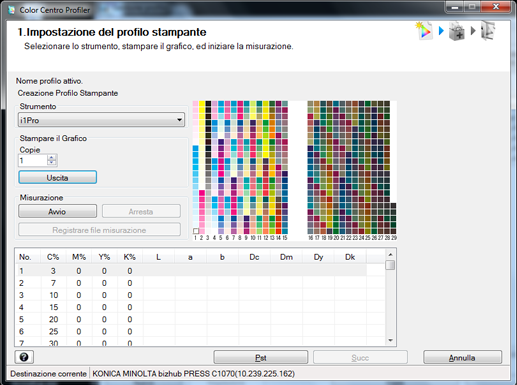Click the b column header
The height and width of the screenshot is (385, 517).
tap(222, 257)
